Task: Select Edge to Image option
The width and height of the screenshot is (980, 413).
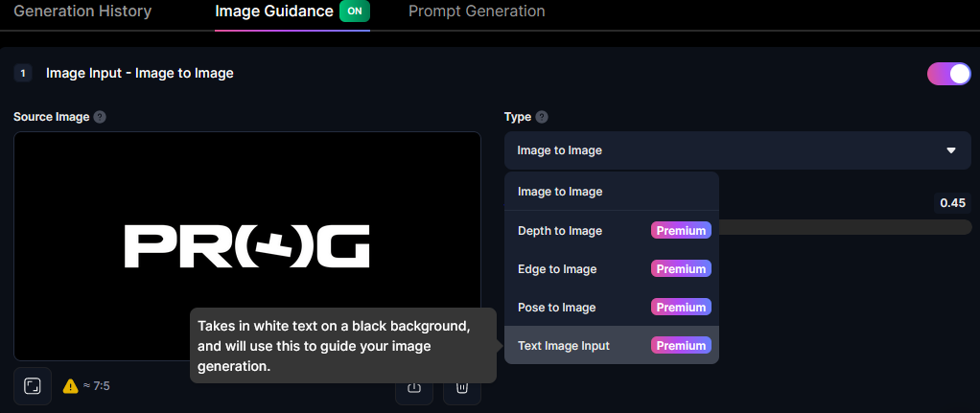Action: pyautogui.click(x=611, y=269)
